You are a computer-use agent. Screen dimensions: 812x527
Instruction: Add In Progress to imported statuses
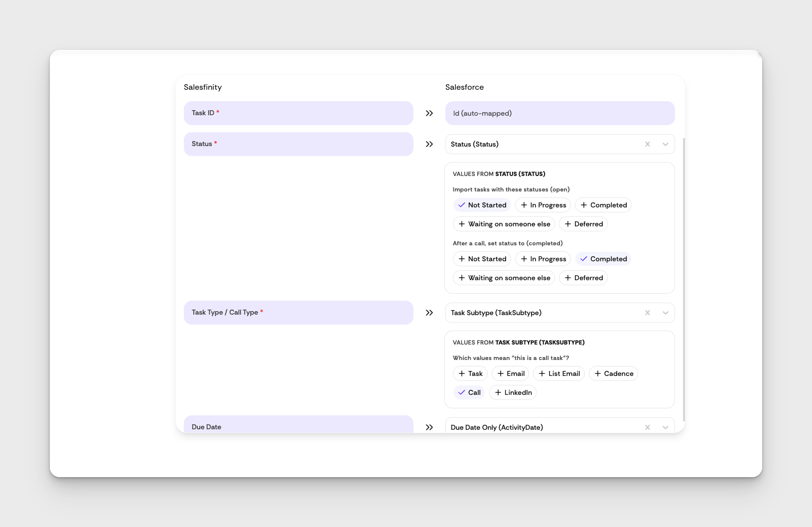543,205
